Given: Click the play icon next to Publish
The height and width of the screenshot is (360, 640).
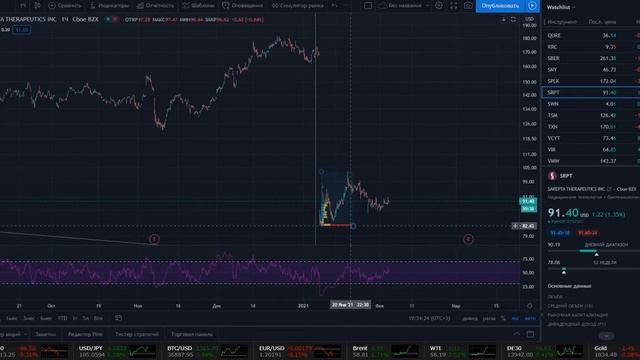Looking at the screenshot, I should 532,6.
